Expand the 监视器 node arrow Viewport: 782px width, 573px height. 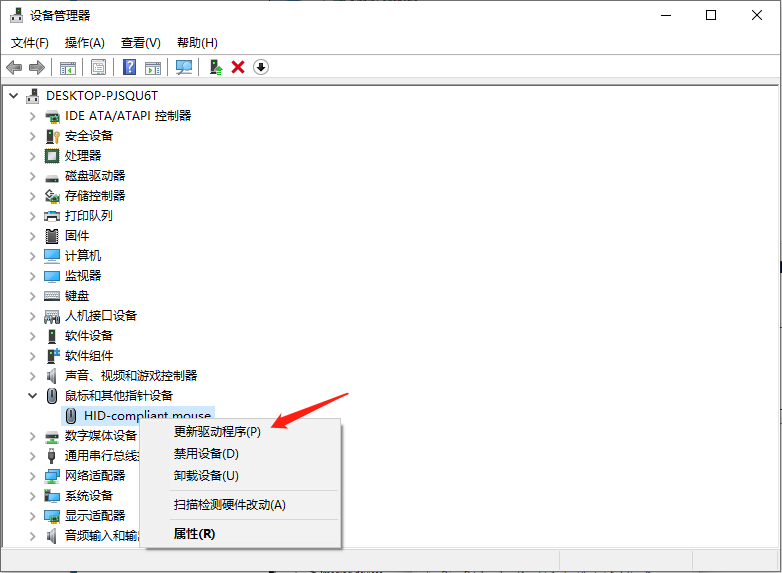point(32,276)
